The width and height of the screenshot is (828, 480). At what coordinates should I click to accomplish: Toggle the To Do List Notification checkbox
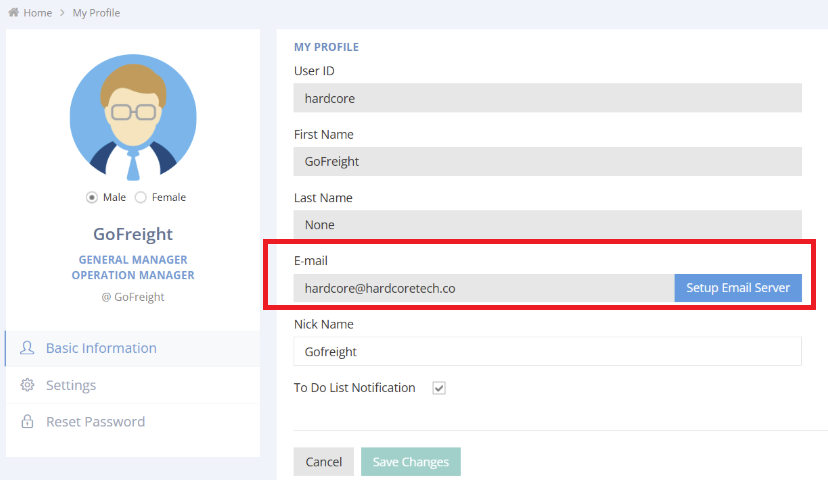click(x=438, y=388)
